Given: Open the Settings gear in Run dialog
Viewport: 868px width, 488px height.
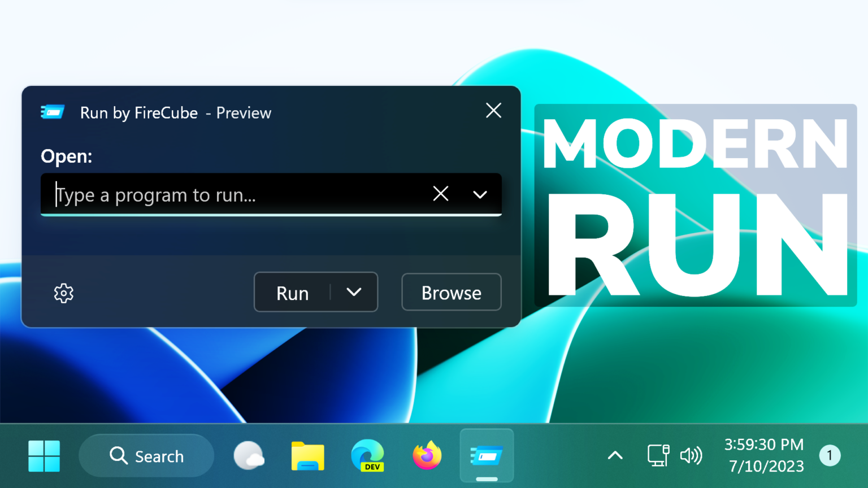Looking at the screenshot, I should point(63,293).
